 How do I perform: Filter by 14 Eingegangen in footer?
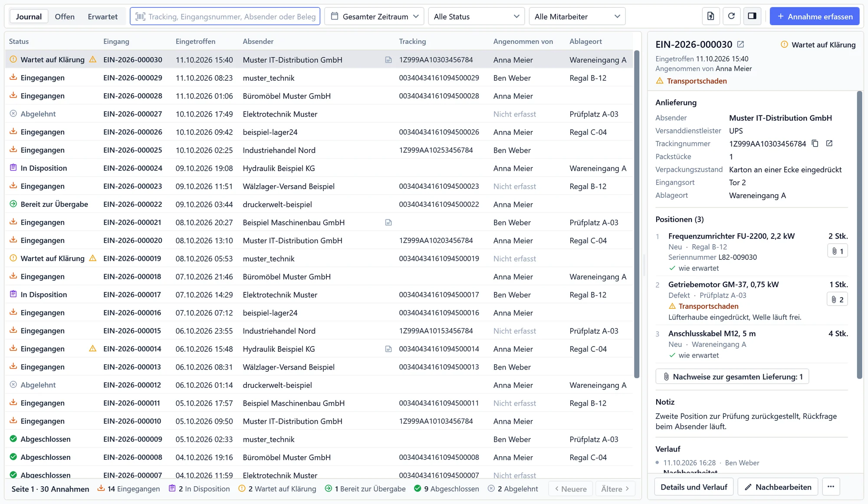pos(128,489)
